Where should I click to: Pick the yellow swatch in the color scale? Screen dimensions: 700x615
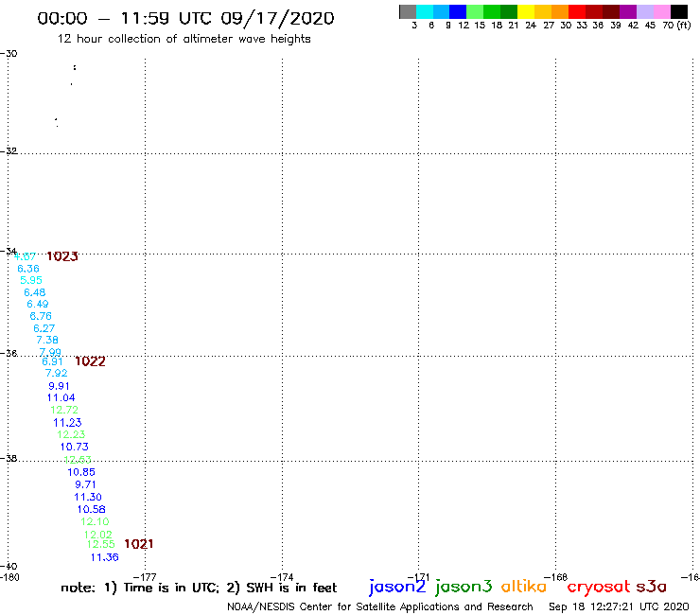pos(526,11)
